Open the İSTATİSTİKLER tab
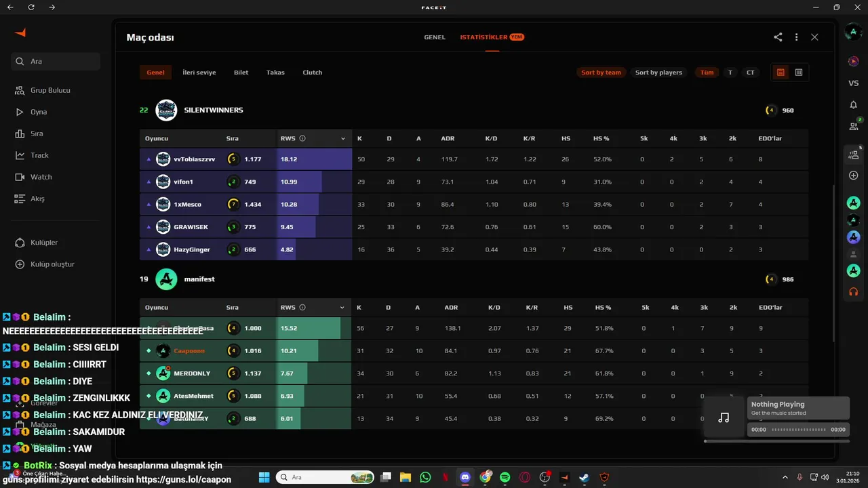This screenshot has height=488, width=868. click(492, 37)
